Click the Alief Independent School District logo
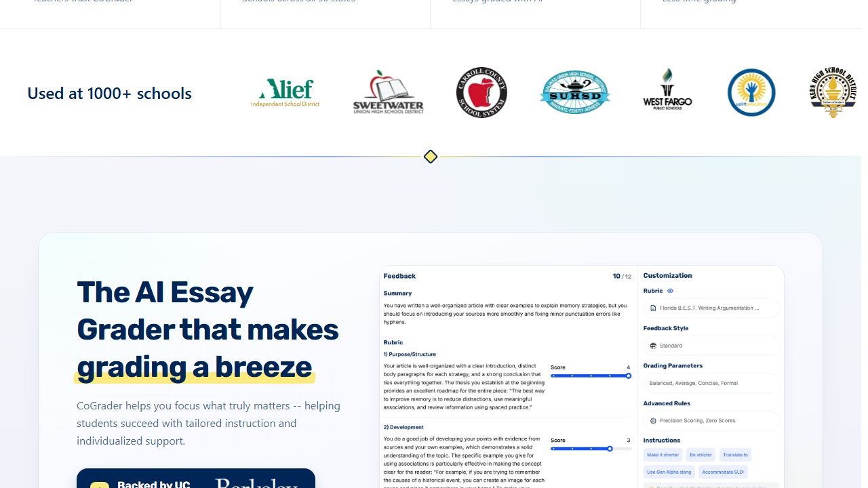 [285, 94]
